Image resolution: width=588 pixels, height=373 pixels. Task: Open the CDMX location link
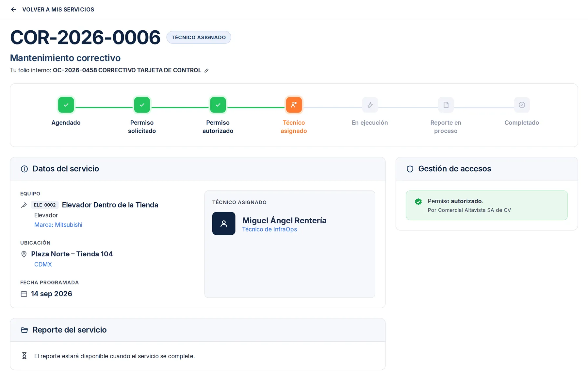point(43,264)
